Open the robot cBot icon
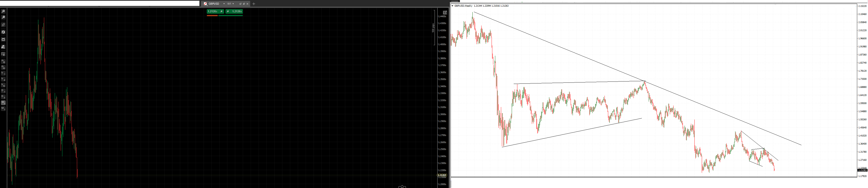This screenshot has height=188, width=868. pos(3,40)
